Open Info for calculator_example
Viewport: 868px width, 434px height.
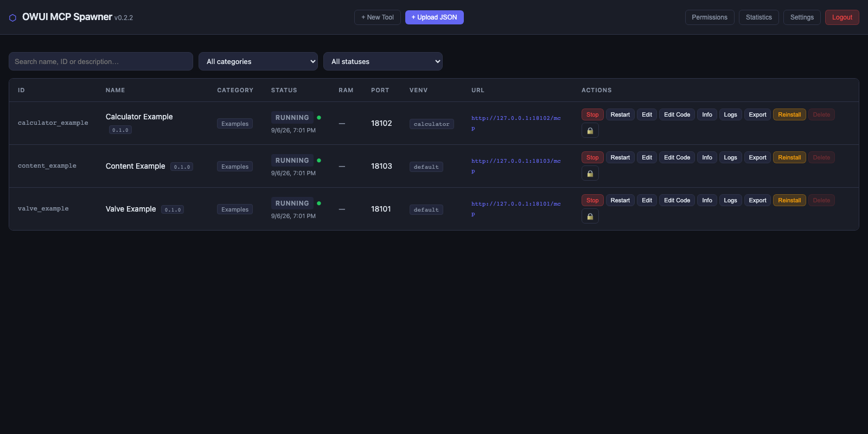(x=707, y=114)
